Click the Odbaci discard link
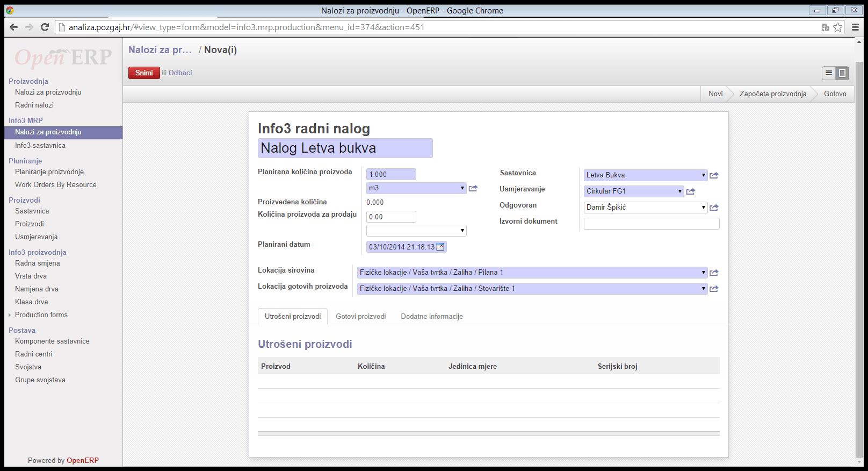 click(x=180, y=73)
